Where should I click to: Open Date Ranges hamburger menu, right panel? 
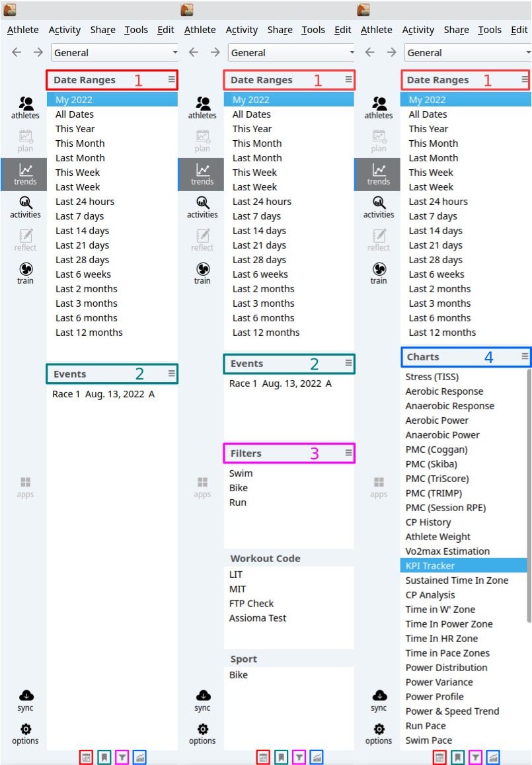pos(525,79)
